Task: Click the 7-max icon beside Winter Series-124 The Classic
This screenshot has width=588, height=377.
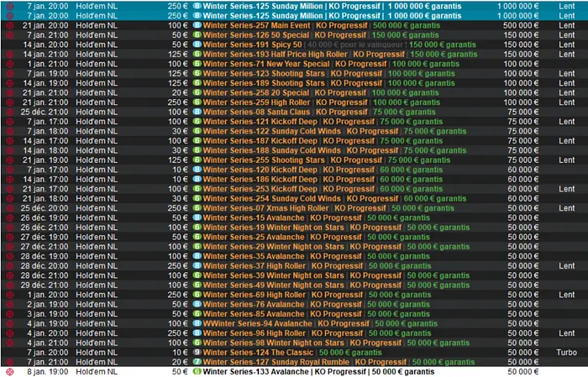Action: tap(197, 352)
